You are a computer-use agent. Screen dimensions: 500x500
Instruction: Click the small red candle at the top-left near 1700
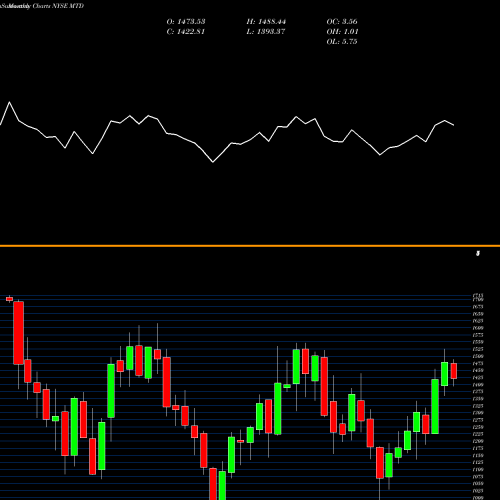pos(9,299)
